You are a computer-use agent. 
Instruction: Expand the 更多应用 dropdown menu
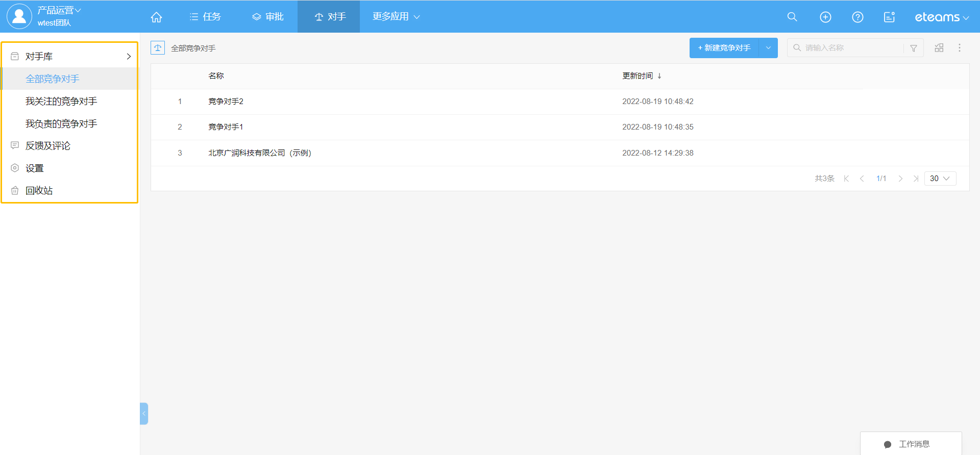point(396,17)
